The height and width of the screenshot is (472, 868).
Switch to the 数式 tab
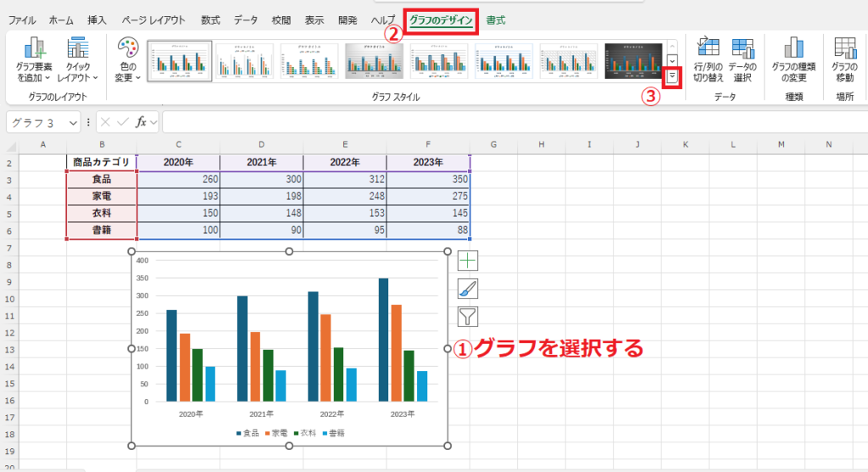[x=210, y=20]
